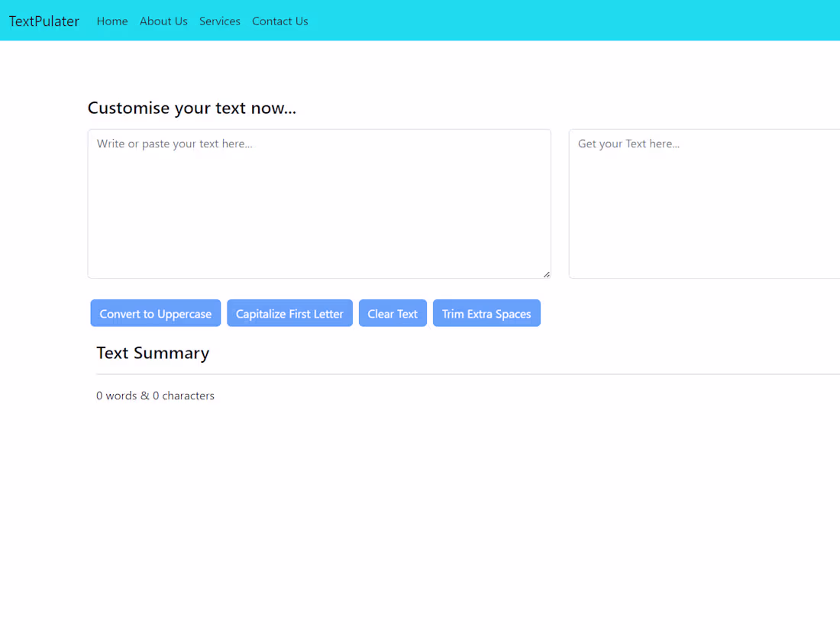The width and height of the screenshot is (840, 630).
Task: Click the 'Get your Text here' output box
Action: [703, 202]
